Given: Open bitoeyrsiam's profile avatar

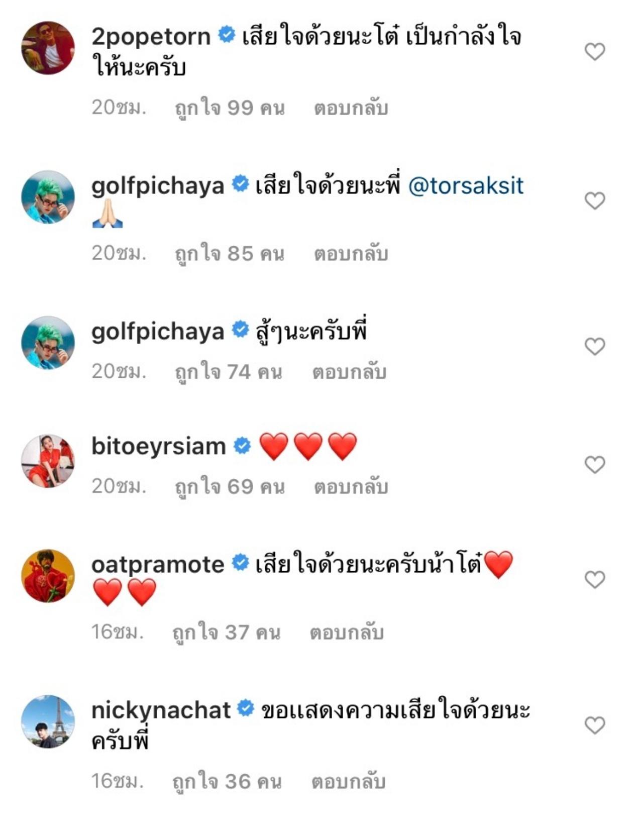Looking at the screenshot, I should (48, 461).
